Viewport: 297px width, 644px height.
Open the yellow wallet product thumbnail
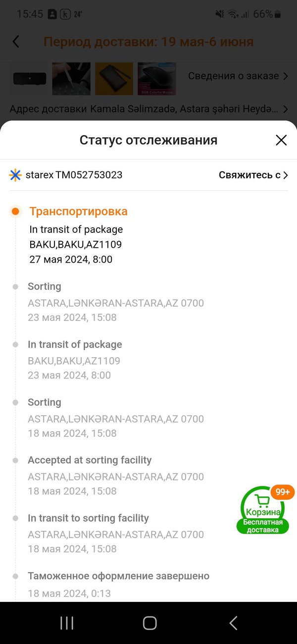(x=114, y=78)
